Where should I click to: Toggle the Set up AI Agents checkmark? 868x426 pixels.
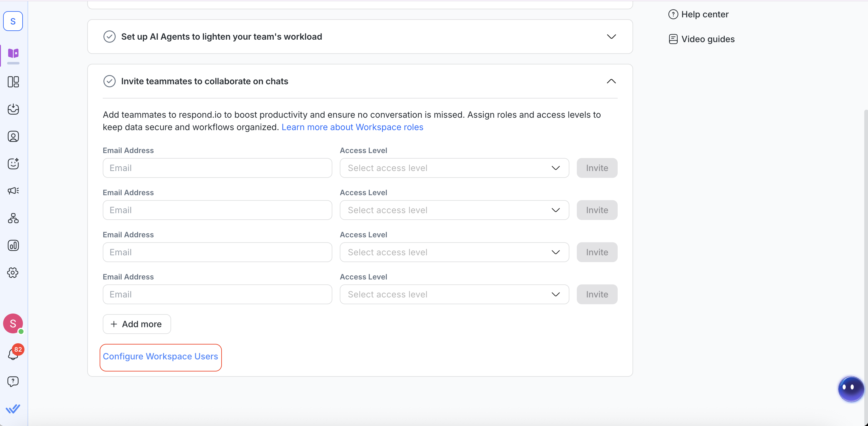pos(109,37)
